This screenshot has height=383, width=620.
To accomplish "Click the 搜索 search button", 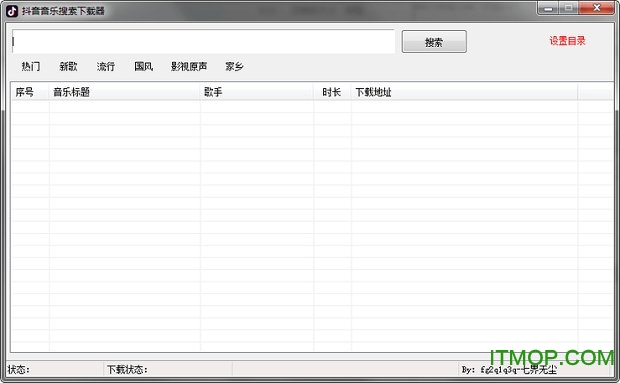I will click(434, 42).
